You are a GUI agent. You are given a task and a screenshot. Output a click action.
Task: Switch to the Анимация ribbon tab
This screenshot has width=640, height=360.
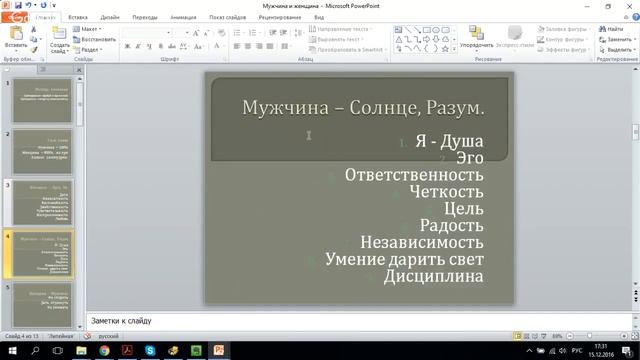click(x=183, y=18)
